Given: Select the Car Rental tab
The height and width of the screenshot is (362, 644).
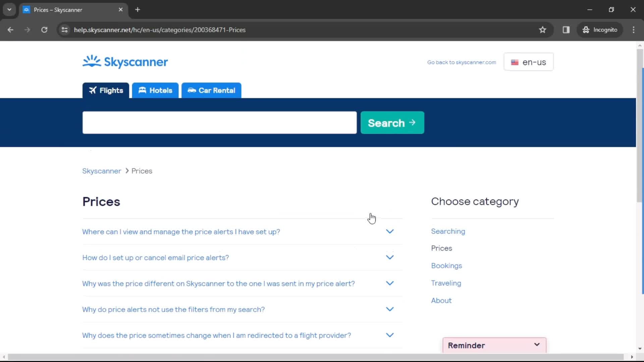Looking at the screenshot, I should (x=211, y=90).
